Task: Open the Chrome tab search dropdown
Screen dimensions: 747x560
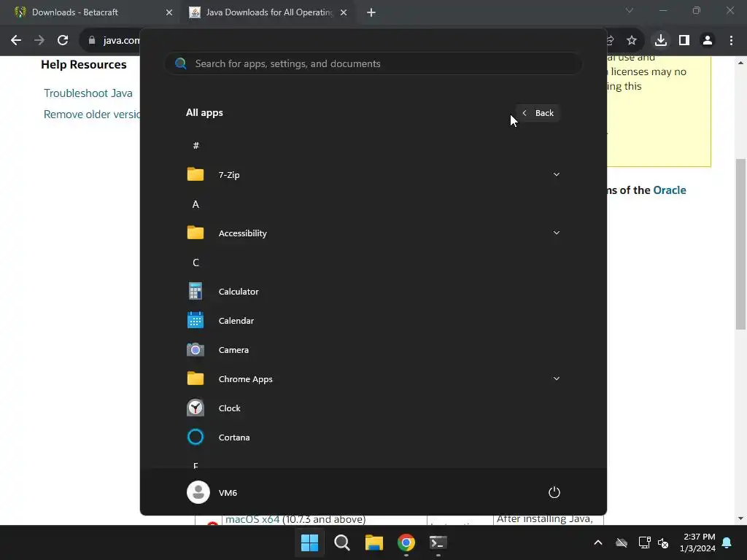Action: click(630, 10)
